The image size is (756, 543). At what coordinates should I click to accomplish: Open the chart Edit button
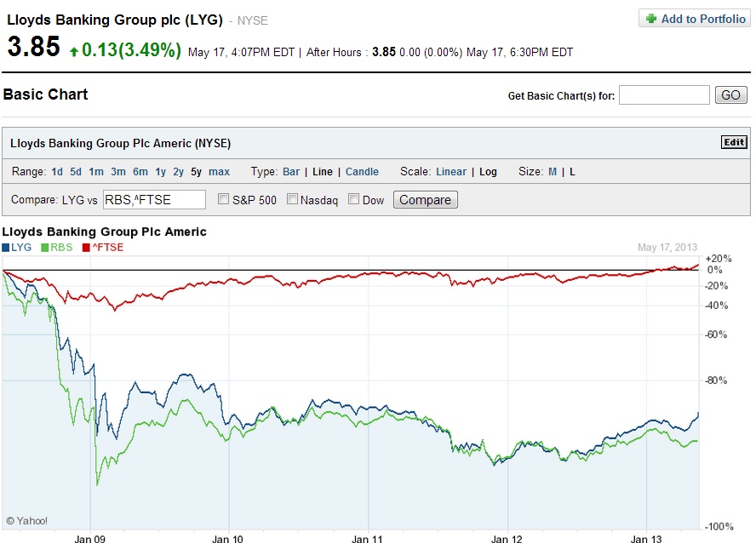click(x=734, y=142)
